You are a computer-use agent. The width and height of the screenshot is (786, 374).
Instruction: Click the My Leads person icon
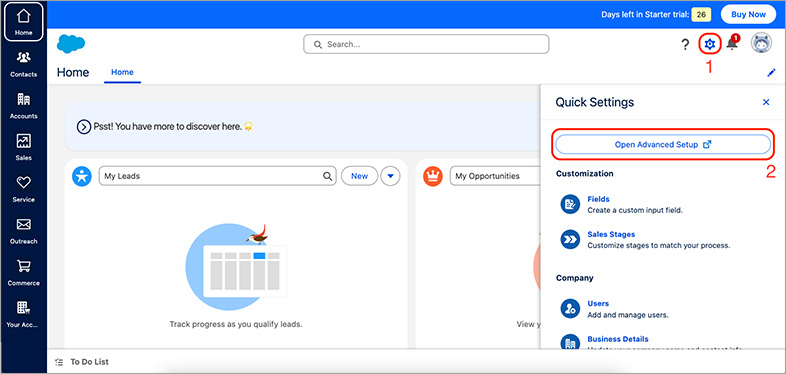[82, 176]
